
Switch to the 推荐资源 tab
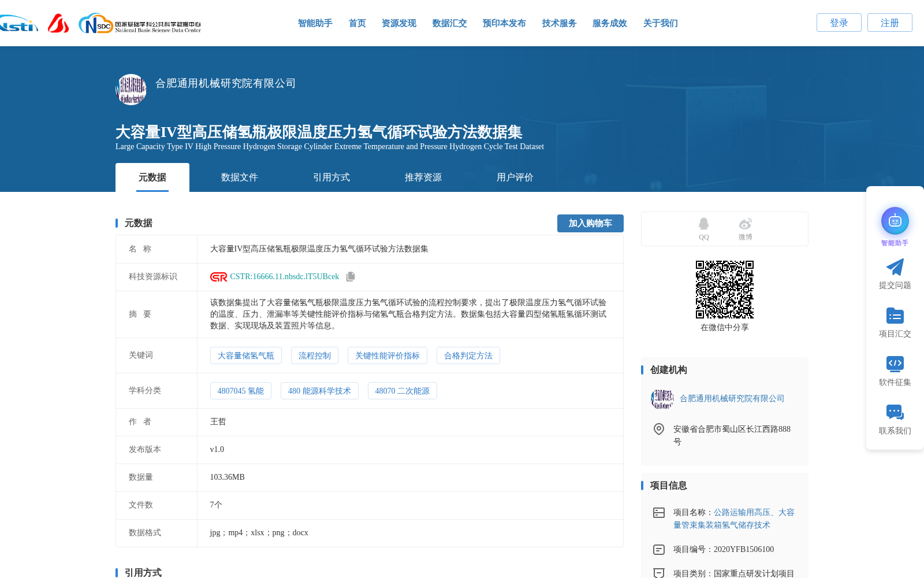point(423,177)
